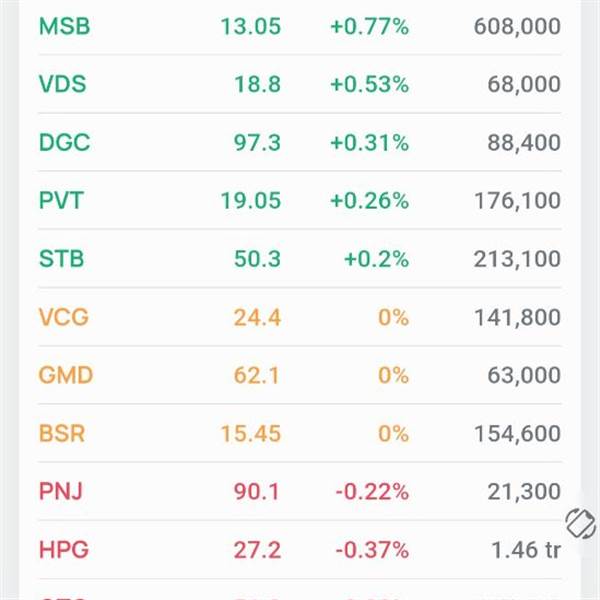Tap the HPG ticker symbol
The width and height of the screenshot is (600, 600).
[62, 549]
